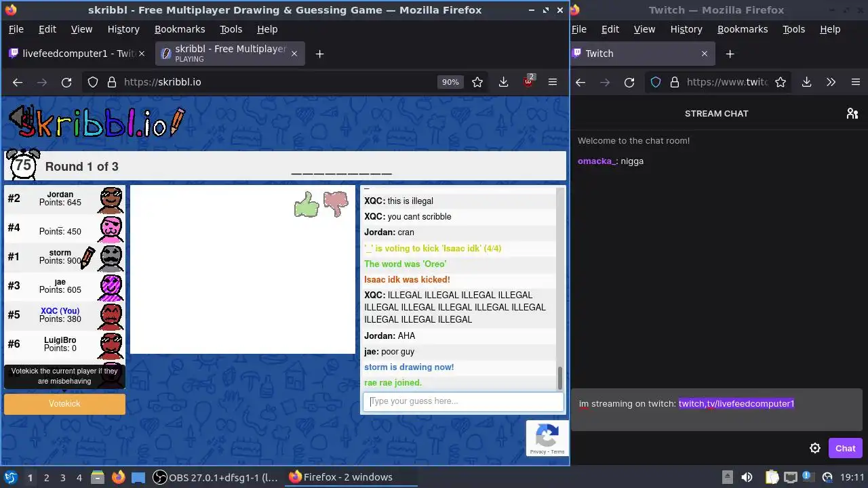Close the skribbl tab
Image resolution: width=868 pixels, height=488 pixels.
(x=294, y=54)
